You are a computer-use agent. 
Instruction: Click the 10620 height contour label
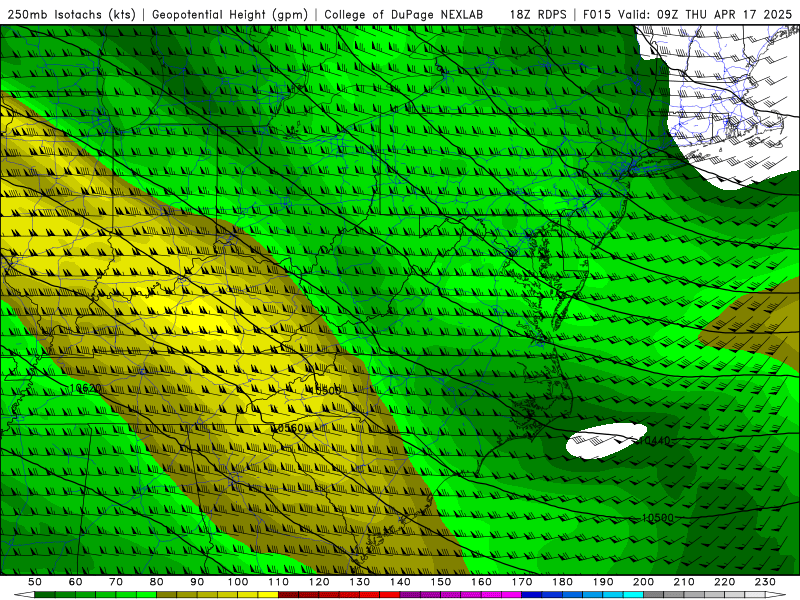tap(85, 388)
